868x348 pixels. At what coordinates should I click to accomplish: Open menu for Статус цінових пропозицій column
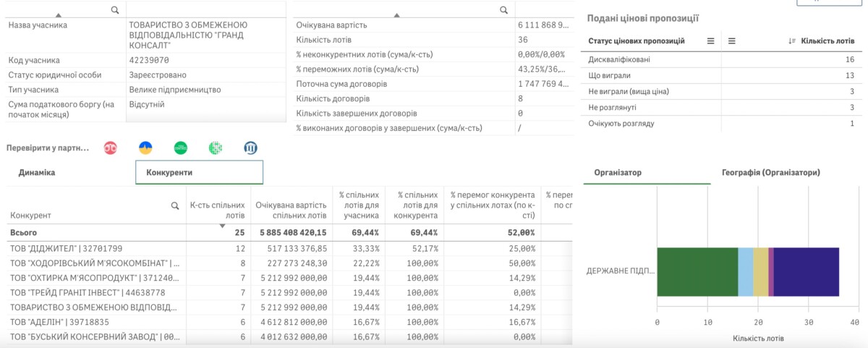(x=710, y=41)
